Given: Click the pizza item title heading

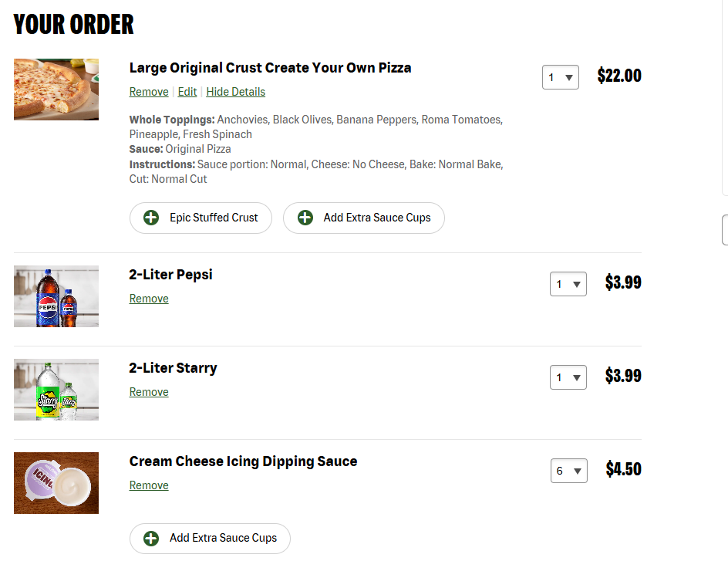Looking at the screenshot, I should (x=270, y=68).
